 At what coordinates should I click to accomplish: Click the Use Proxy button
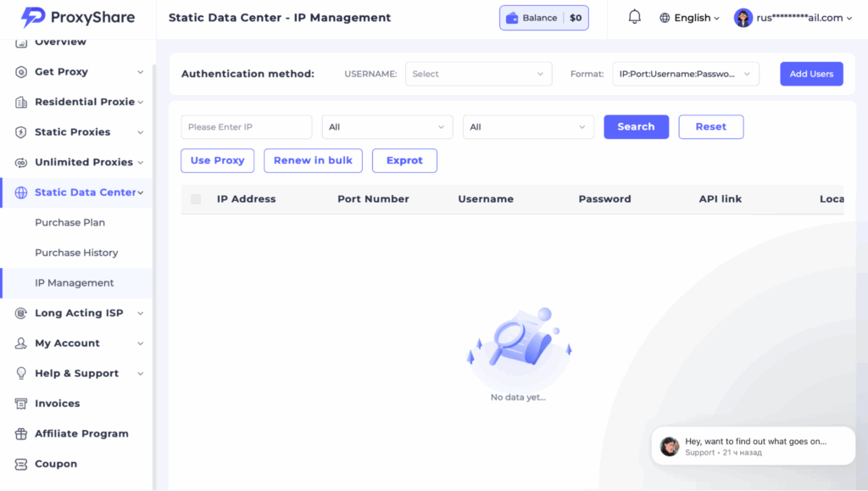[x=218, y=160]
